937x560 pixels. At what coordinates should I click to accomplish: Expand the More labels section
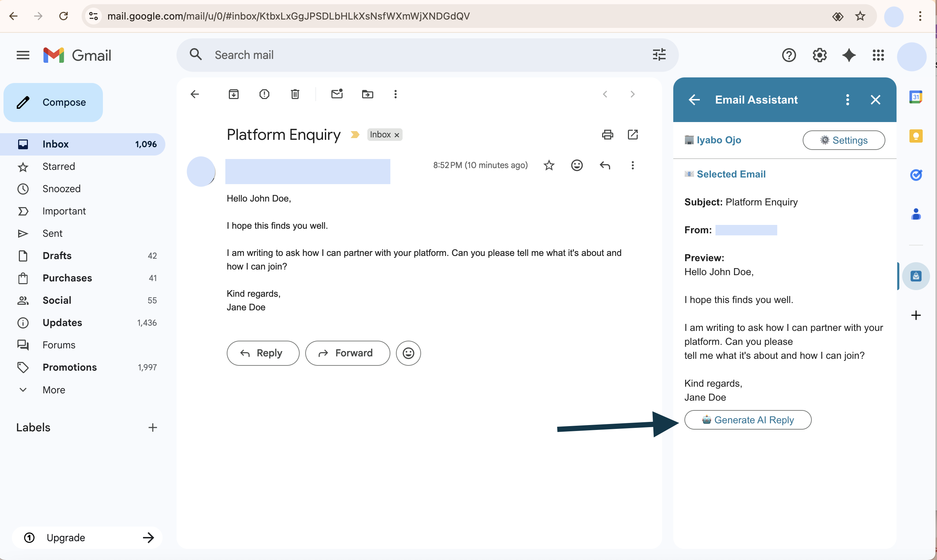(x=54, y=390)
